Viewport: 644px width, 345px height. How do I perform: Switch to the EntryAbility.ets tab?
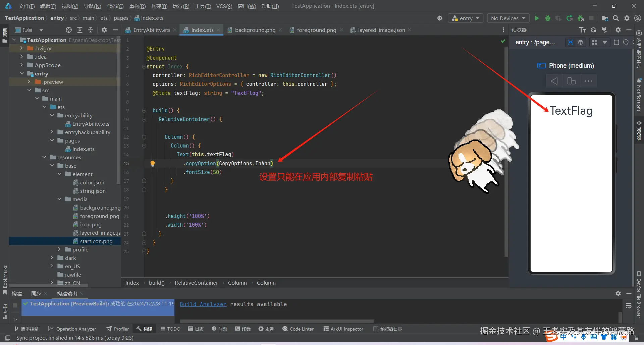pos(152,30)
